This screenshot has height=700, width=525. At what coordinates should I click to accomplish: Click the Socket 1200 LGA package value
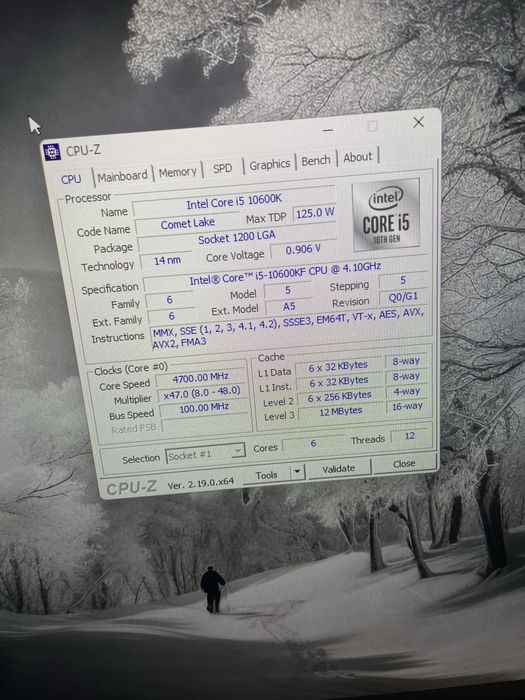[237, 237]
